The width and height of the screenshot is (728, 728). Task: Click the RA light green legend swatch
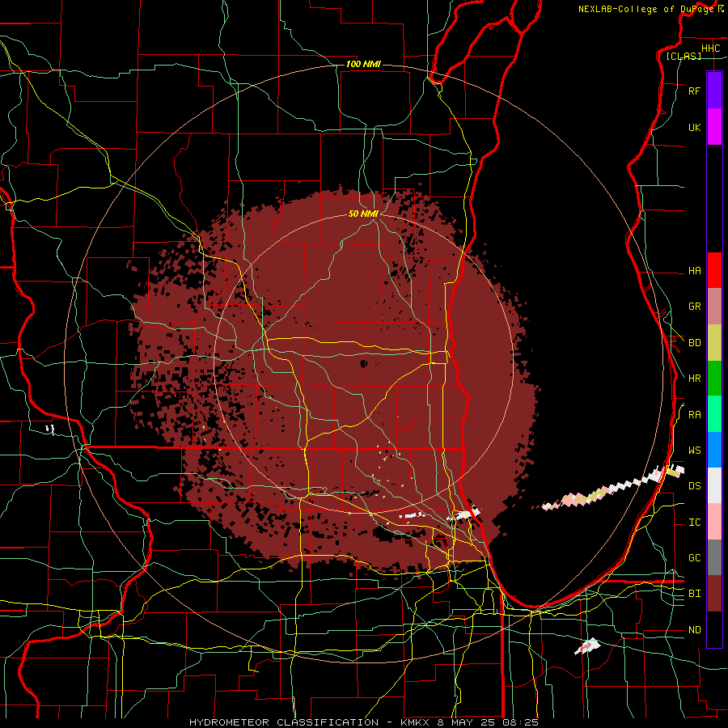[714, 414]
